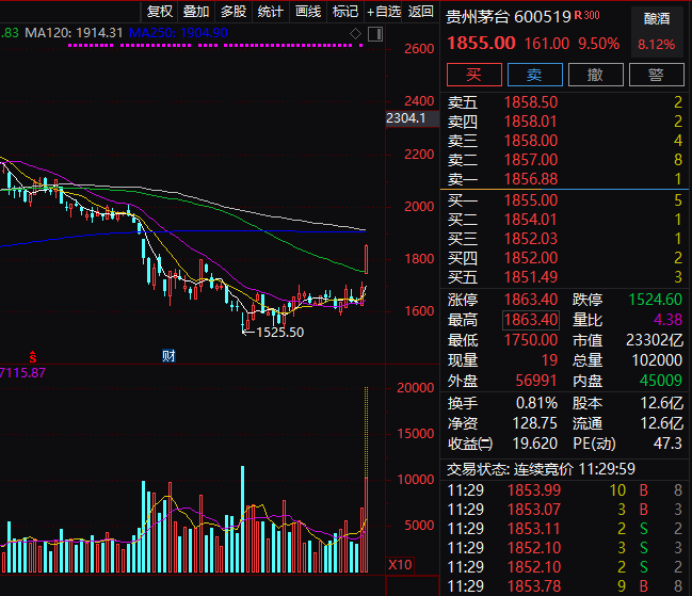Select the 买五 price 1851.49
The width and height of the screenshot is (693, 597).
tap(531, 278)
